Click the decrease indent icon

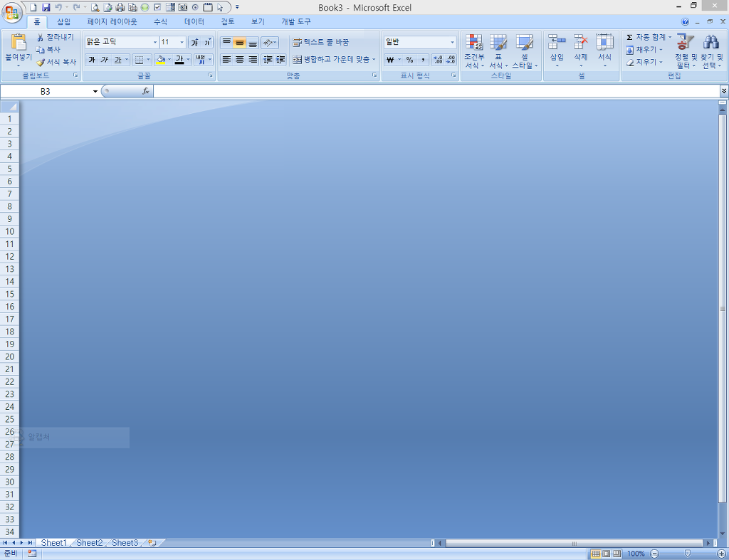pos(268,60)
